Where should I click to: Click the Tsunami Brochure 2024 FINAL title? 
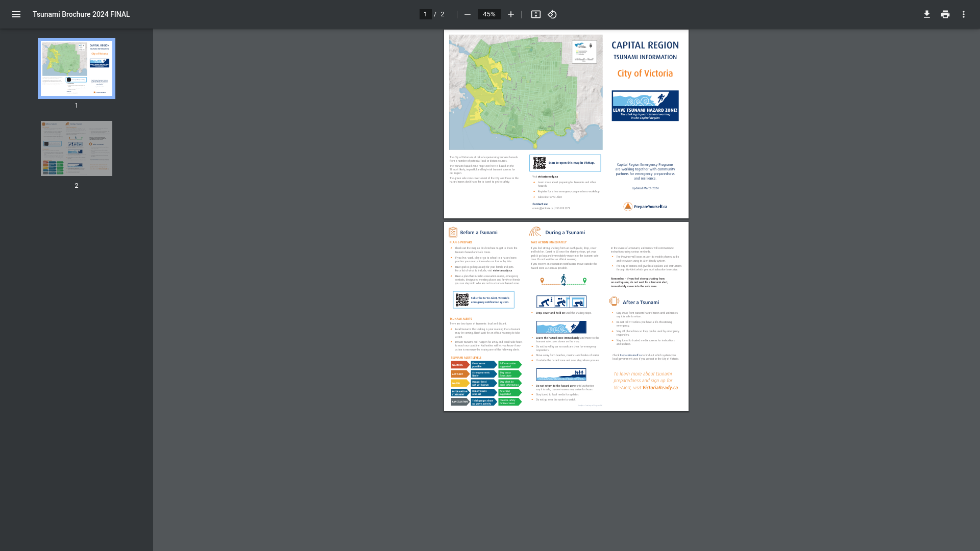tap(81, 14)
